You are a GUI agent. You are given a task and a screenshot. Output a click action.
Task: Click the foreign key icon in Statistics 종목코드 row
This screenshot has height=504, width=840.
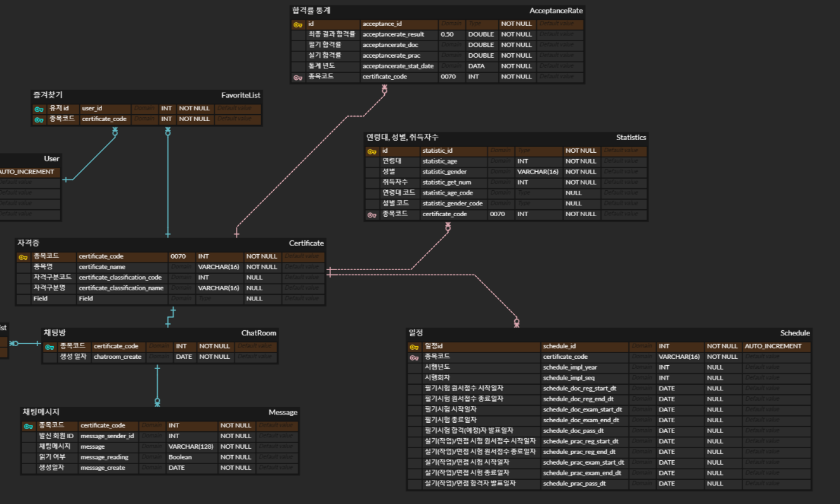click(372, 215)
